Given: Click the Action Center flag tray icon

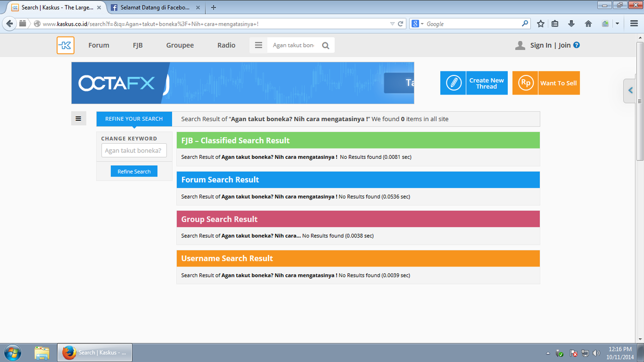Looking at the screenshot, I should coord(573,353).
